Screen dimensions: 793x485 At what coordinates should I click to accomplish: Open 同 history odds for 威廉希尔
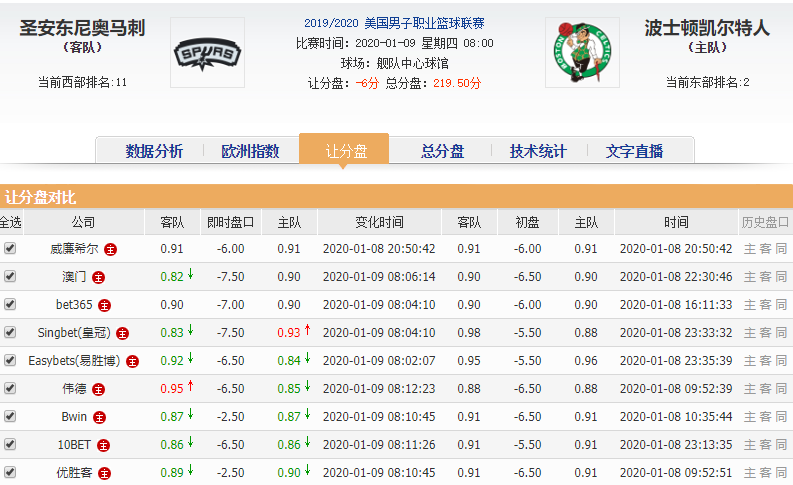[x=781, y=249]
